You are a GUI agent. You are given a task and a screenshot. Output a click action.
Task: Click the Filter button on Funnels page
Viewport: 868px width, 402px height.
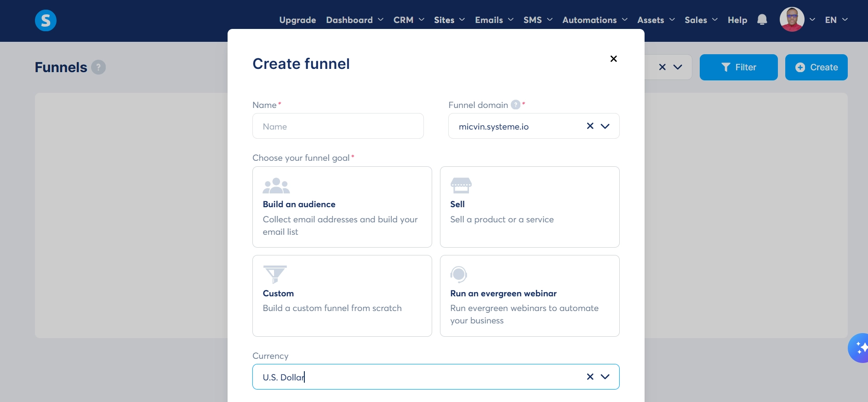739,67
